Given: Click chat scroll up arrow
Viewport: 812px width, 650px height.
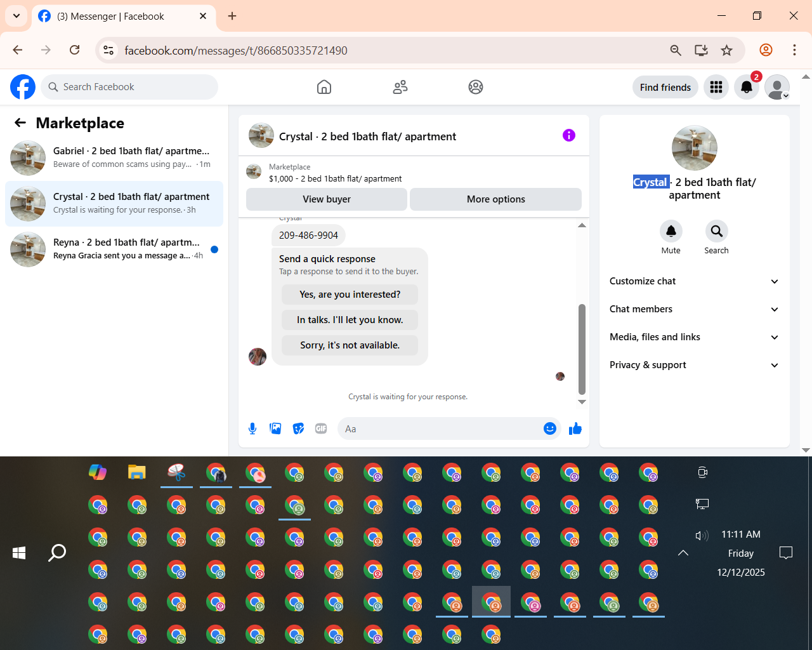Looking at the screenshot, I should [x=582, y=225].
